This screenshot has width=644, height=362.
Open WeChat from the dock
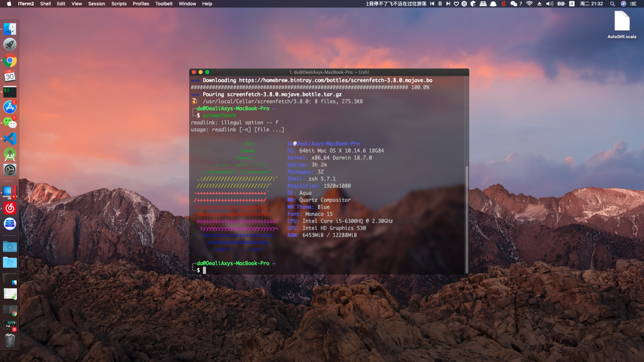coord(10,123)
